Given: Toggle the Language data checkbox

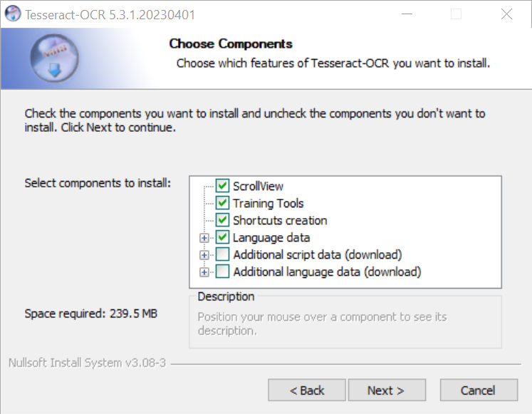Looking at the screenshot, I should pyautogui.click(x=222, y=237).
